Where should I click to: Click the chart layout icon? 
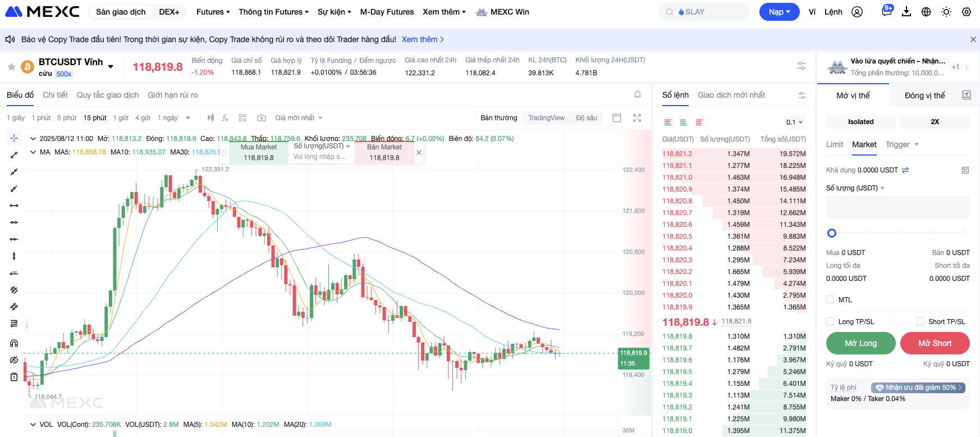click(617, 118)
